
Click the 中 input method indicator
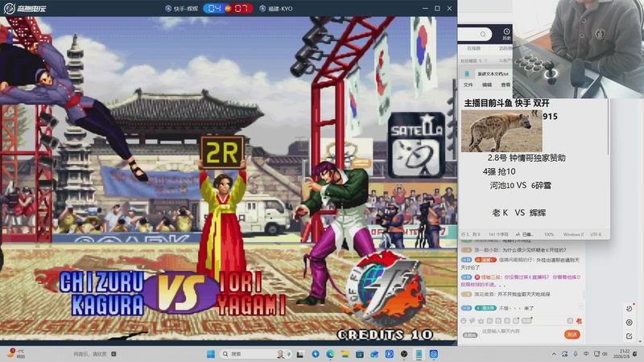(586, 354)
